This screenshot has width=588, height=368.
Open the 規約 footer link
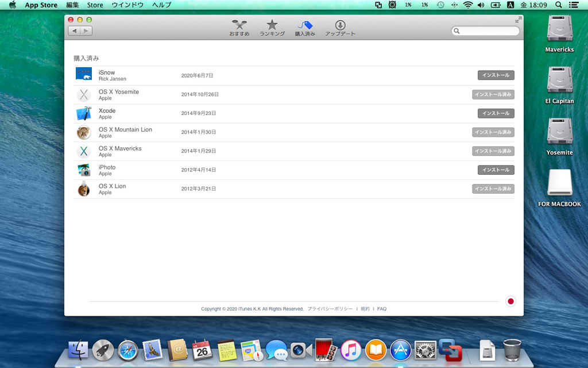[365, 309]
